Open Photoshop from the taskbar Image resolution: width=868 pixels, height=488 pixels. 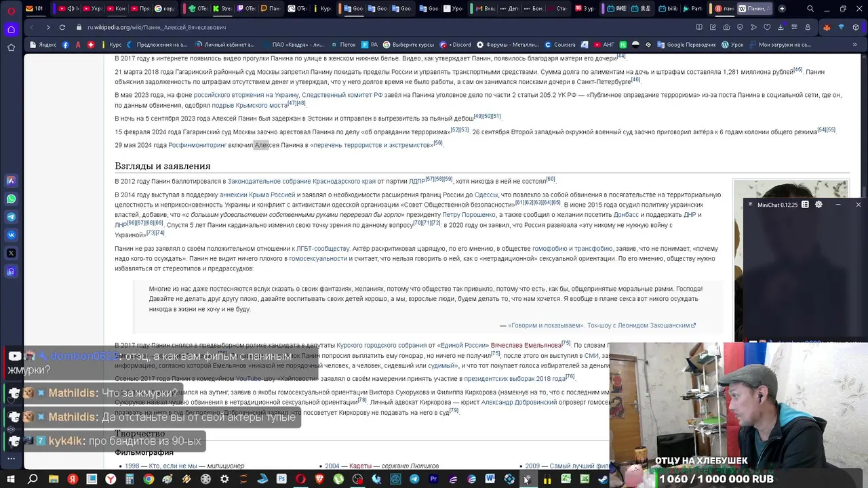(x=281, y=479)
